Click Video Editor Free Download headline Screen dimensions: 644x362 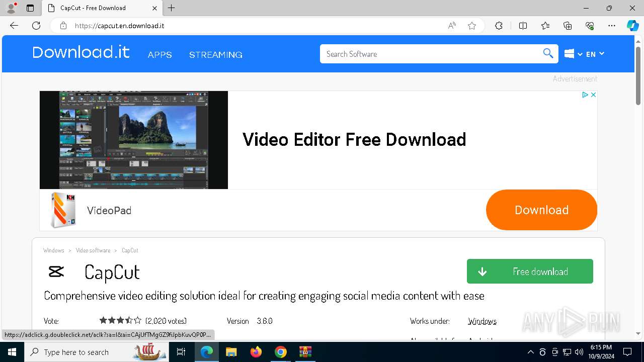354,139
